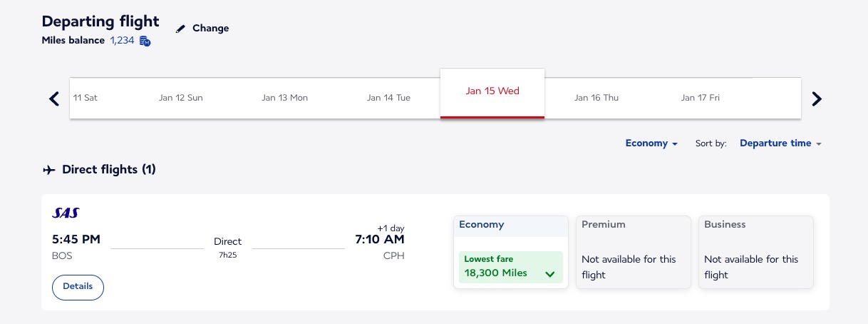Click the SAS airline logo
This screenshot has height=324, width=868.
(66, 213)
